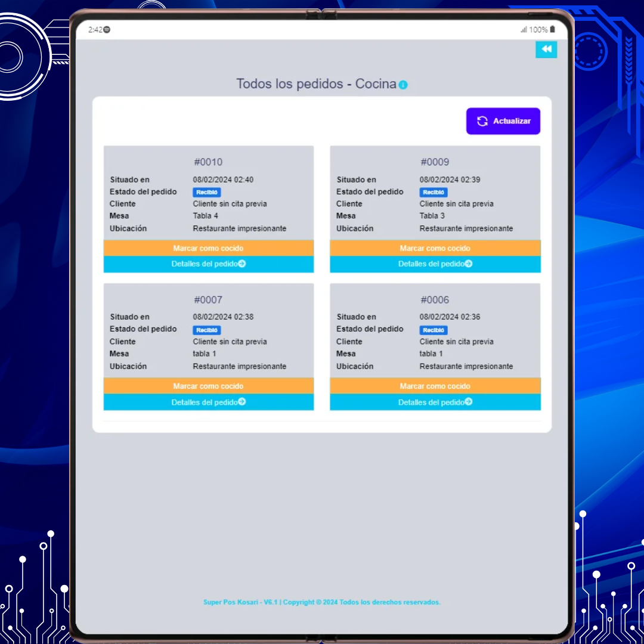Open Detalles del pedido for order #0010

coord(208,264)
